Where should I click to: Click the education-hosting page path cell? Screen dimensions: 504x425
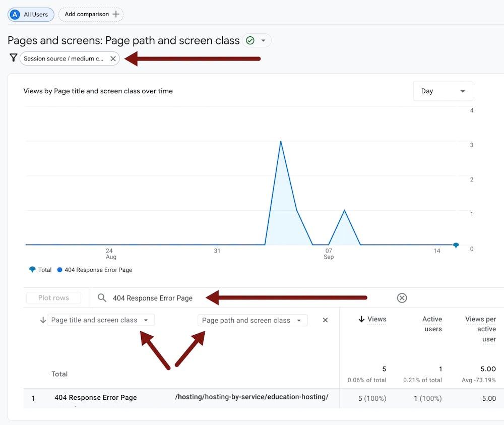[x=251, y=397]
